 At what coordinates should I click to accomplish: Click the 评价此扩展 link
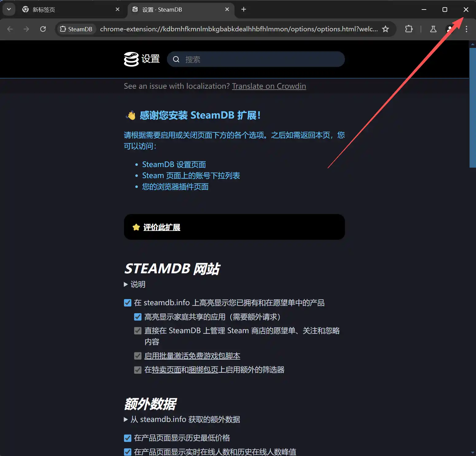162,227
